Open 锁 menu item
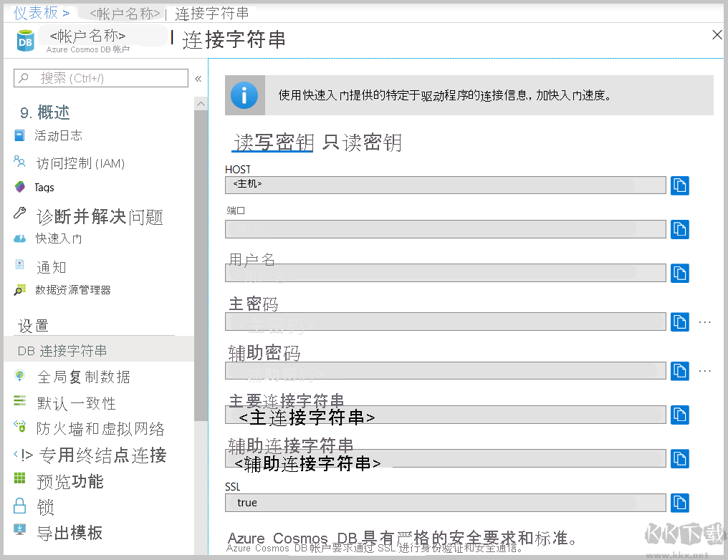728x560 pixels. [x=46, y=507]
